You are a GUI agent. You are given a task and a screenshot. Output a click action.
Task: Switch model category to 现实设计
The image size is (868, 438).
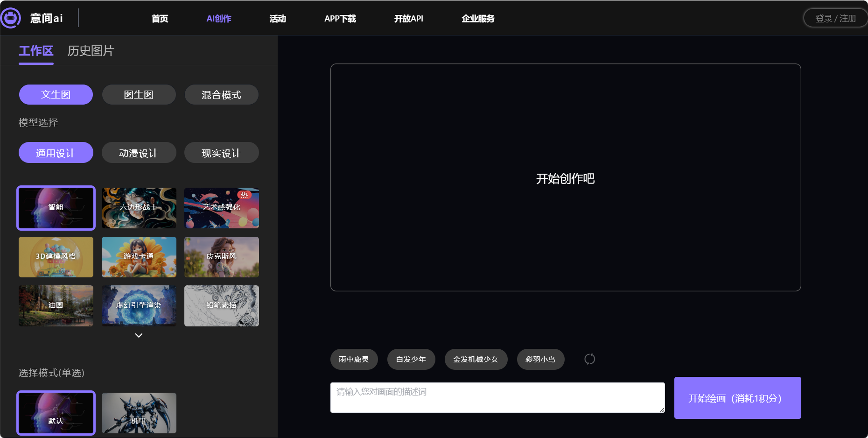(221, 153)
